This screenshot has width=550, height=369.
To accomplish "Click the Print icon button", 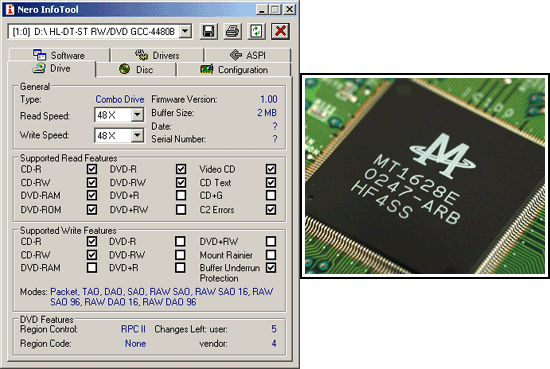I will [x=233, y=32].
